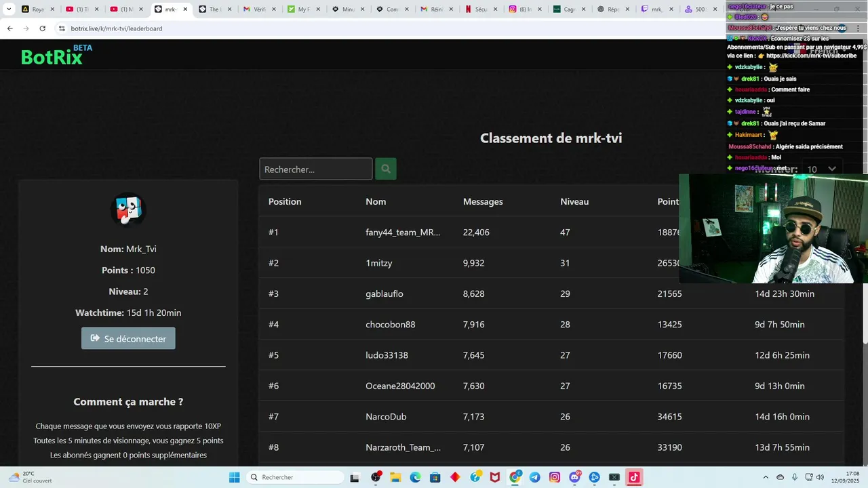Click the browser Forward arrow

pyautogui.click(x=26, y=28)
